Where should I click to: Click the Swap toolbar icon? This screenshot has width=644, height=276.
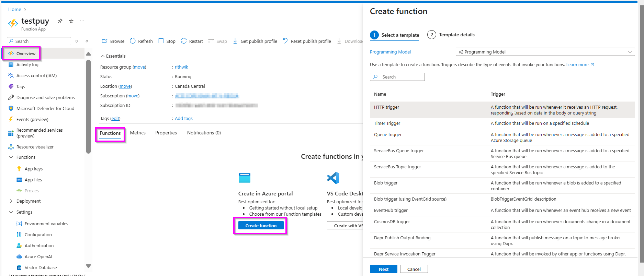[211, 41]
